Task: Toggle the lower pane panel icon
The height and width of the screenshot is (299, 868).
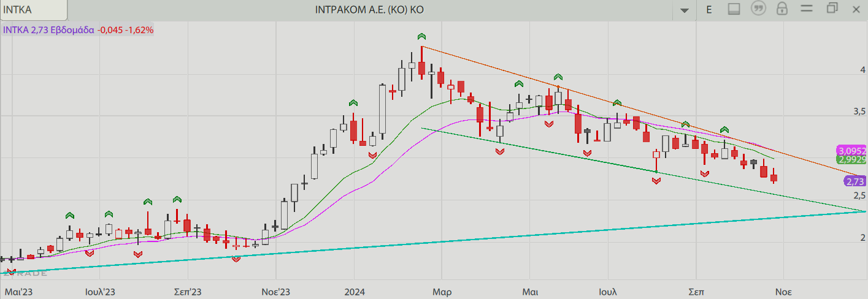Action: click(x=735, y=9)
